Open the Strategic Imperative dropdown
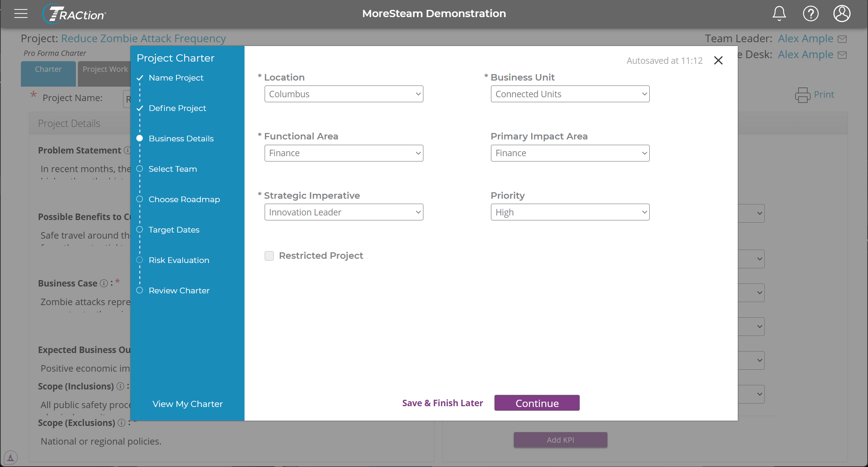This screenshot has width=868, height=467. pos(344,212)
